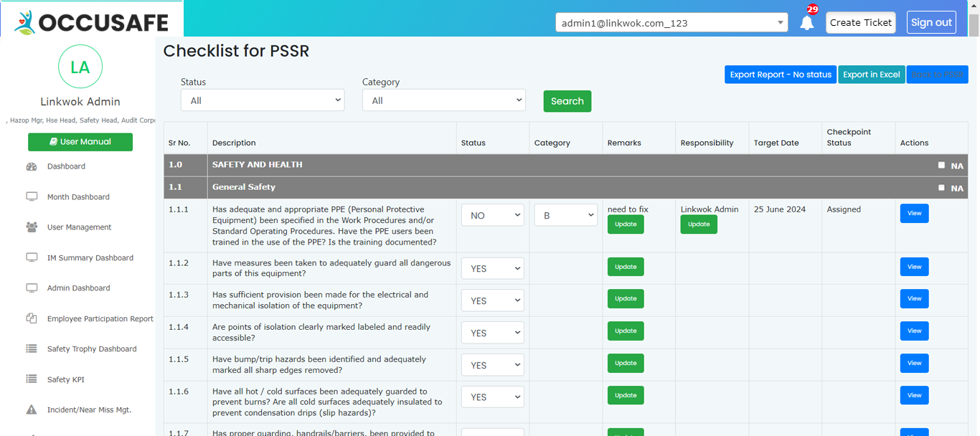This screenshot has width=980, height=436.
Task: Open the status dropdown for row 1.1.5
Action: pos(493,365)
